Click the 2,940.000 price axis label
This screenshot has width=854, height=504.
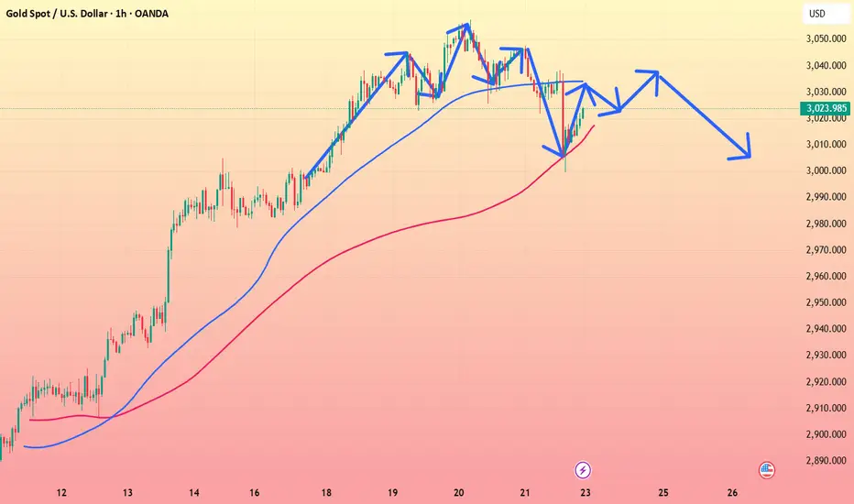pos(827,329)
